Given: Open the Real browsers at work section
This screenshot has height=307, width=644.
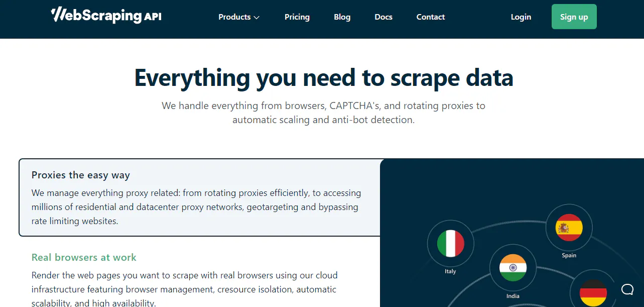Looking at the screenshot, I should tap(84, 257).
